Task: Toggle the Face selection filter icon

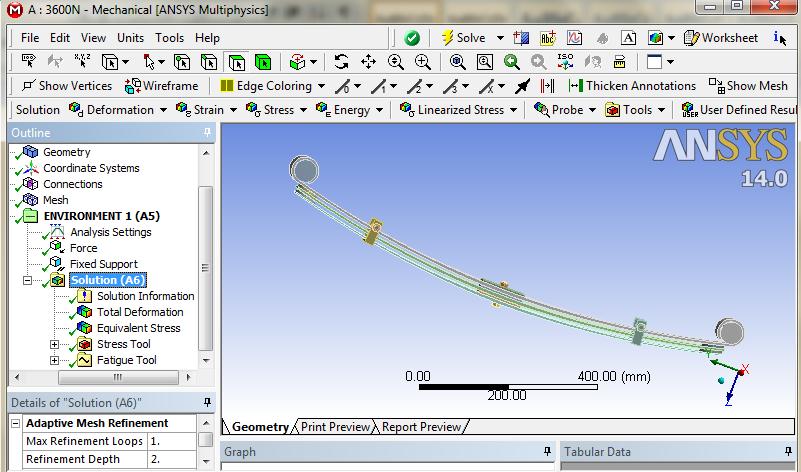Action: click(236, 62)
